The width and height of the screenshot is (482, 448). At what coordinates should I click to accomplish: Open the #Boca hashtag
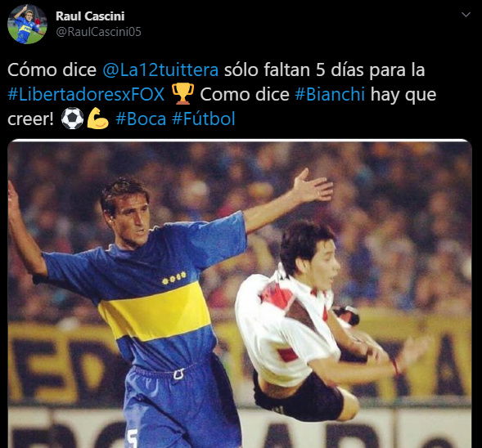[x=141, y=119]
